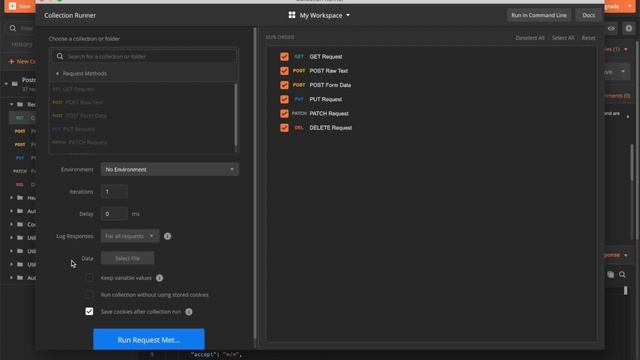Expand the Cookies folder in sidebar
This screenshot has height=360, width=640.
11,224
